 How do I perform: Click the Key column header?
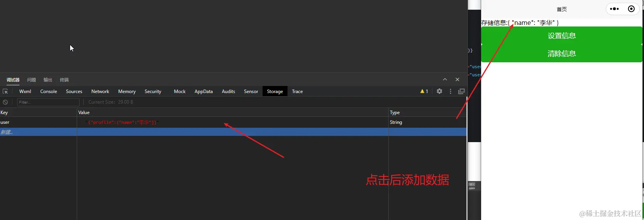click(38, 113)
